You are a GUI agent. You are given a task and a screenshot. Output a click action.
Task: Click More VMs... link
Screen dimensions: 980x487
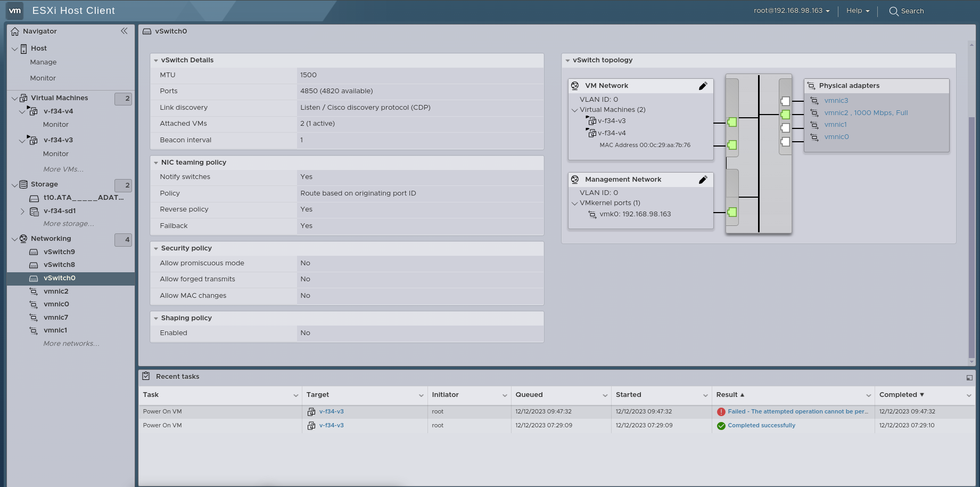(x=63, y=169)
